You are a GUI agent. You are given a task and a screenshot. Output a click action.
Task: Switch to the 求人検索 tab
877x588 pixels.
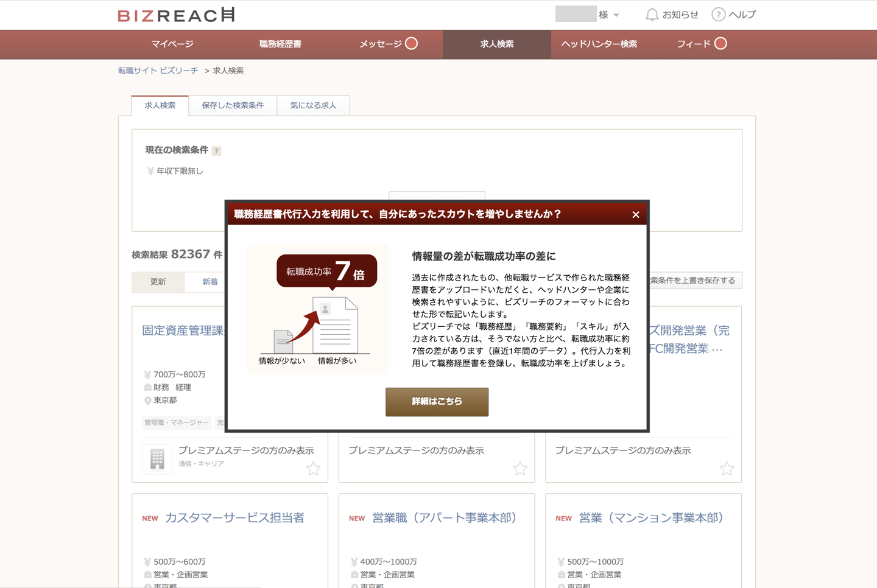[x=160, y=105]
